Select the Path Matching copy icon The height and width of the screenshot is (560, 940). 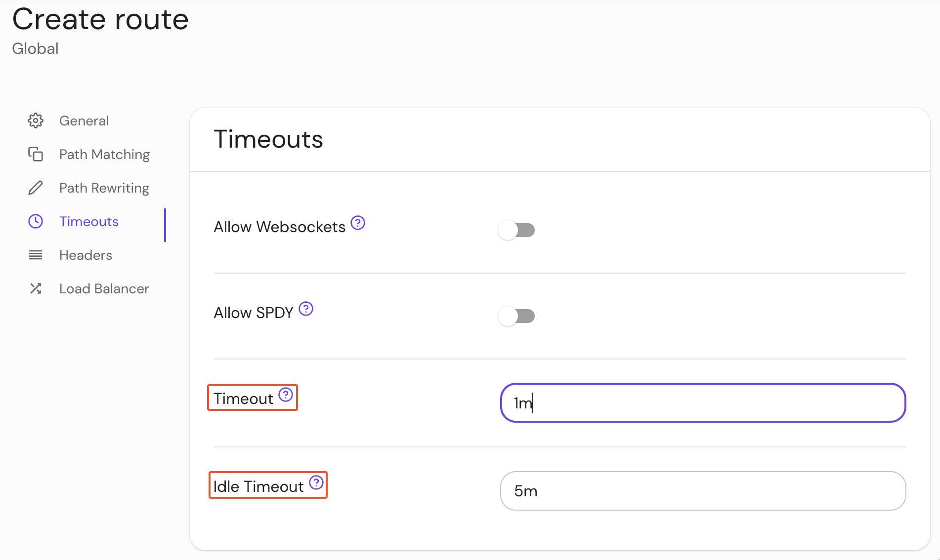pos(35,154)
